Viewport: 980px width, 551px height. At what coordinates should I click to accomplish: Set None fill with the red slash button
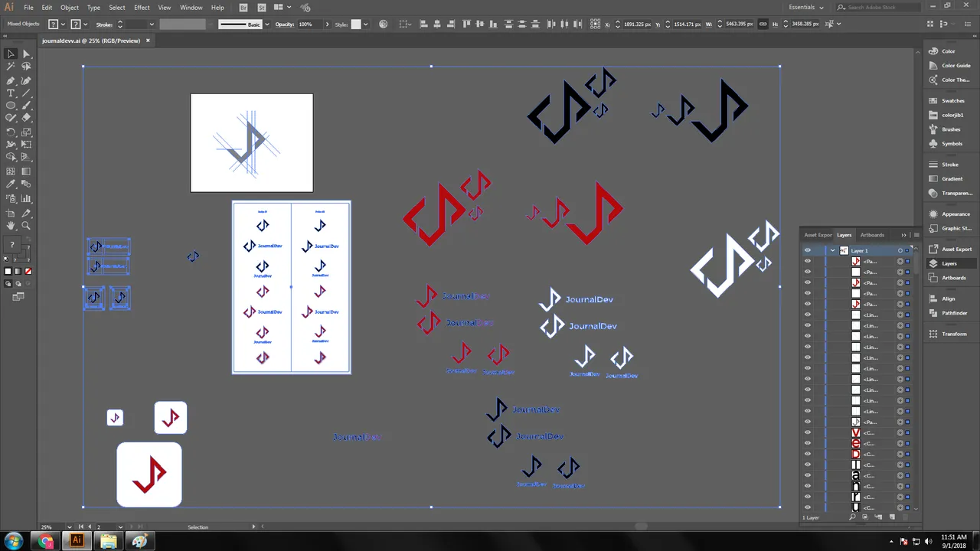pyautogui.click(x=29, y=271)
